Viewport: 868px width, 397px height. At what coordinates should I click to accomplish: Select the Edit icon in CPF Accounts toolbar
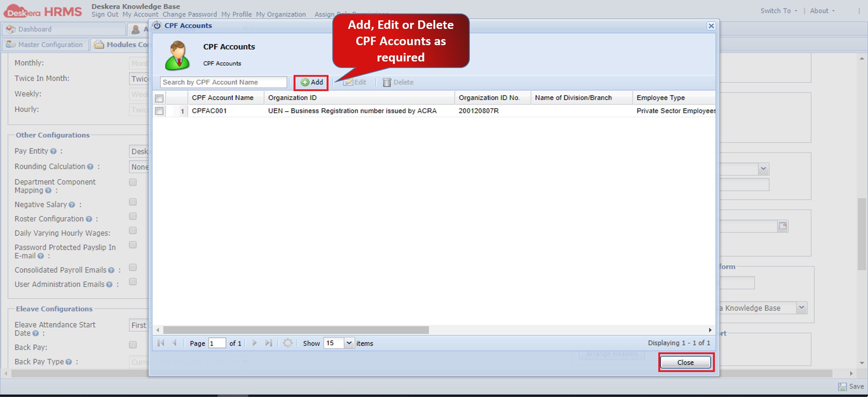[355, 82]
